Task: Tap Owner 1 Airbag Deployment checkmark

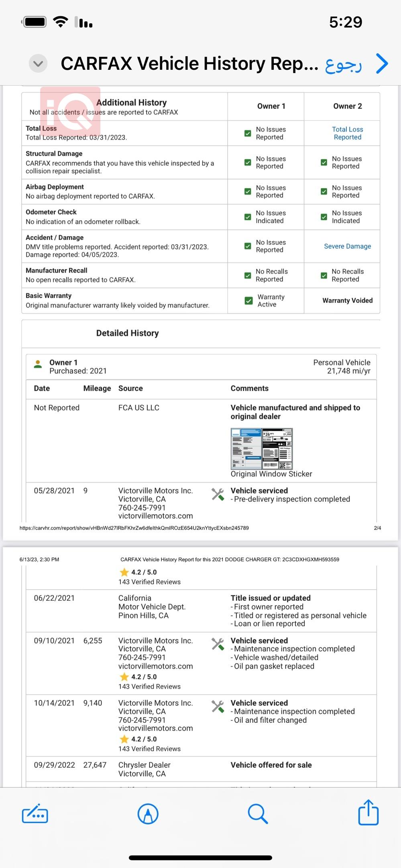Action: (248, 191)
